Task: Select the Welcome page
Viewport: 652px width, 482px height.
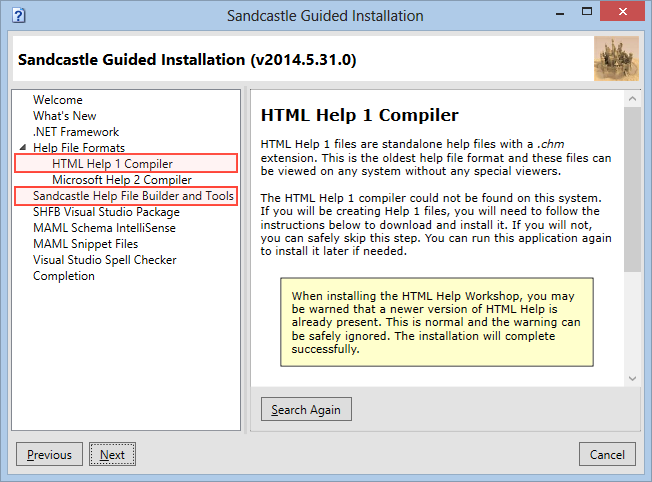Action: pyautogui.click(x=58, y=100)
